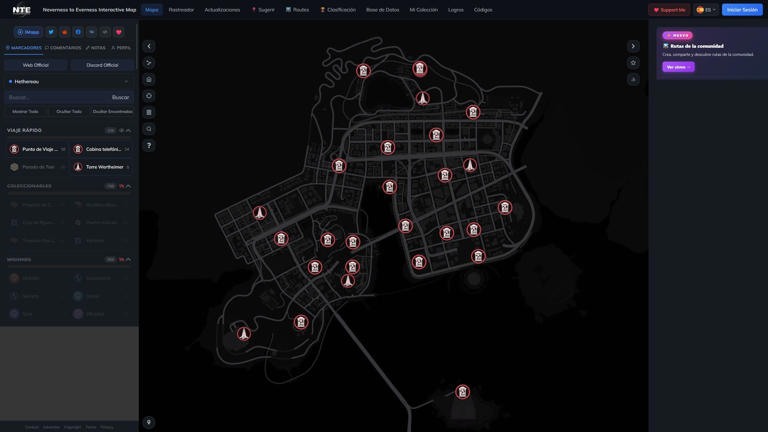Screen dimensions: 768x432
Task: Select the phone booth marker on the eastern ring road
Action: [x=504, y=208]
